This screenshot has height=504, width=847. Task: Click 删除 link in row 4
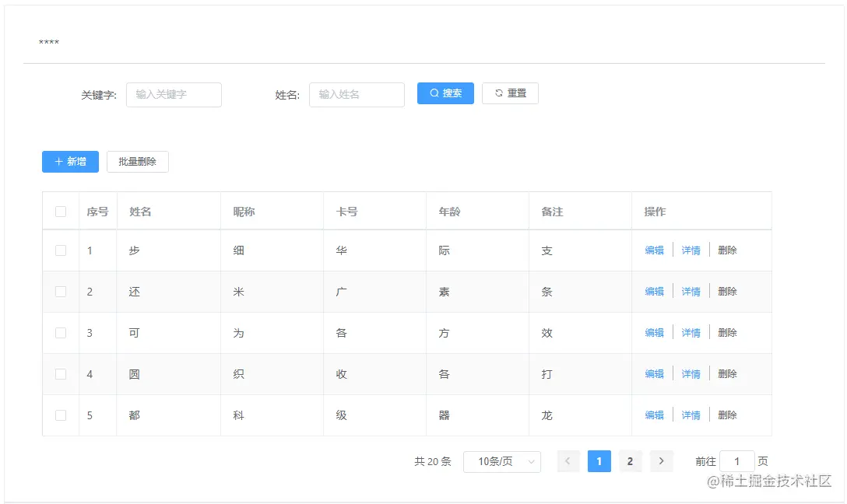(x=727, y=373)
